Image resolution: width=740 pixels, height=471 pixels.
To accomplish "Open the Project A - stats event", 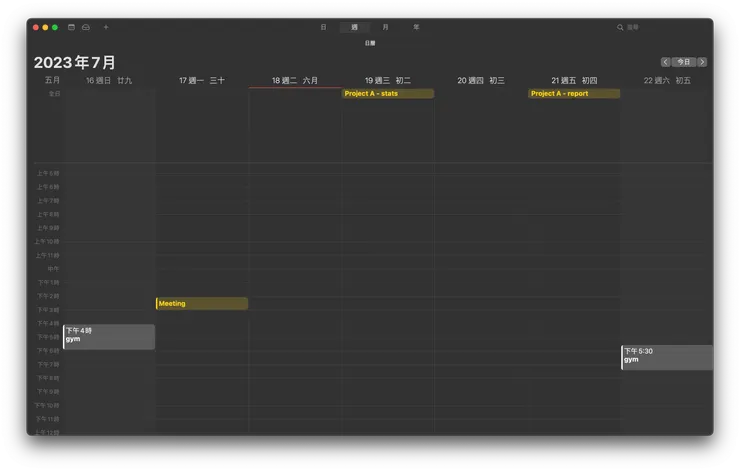I will [x=387, y=93].
